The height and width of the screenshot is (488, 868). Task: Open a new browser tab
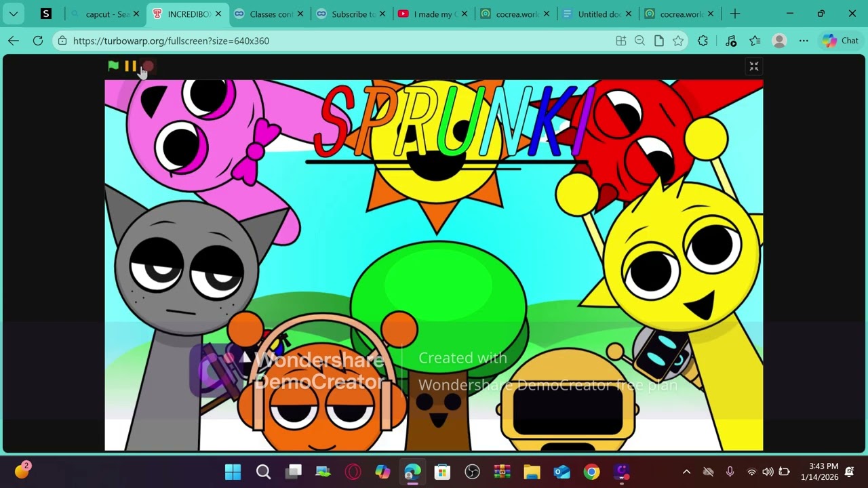[x=735, y=14]
